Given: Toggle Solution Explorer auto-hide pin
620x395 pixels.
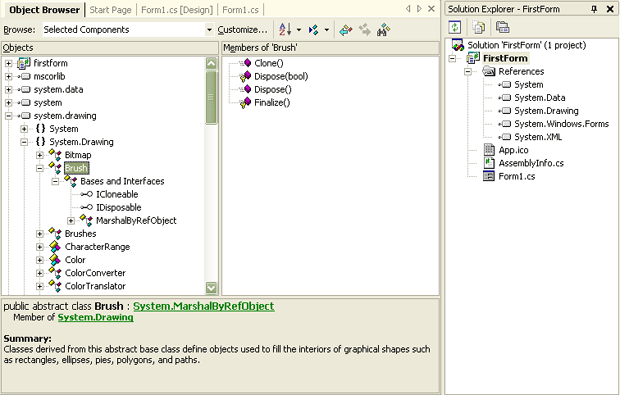Looking at the screenshot, I should [x=594, y=9].
